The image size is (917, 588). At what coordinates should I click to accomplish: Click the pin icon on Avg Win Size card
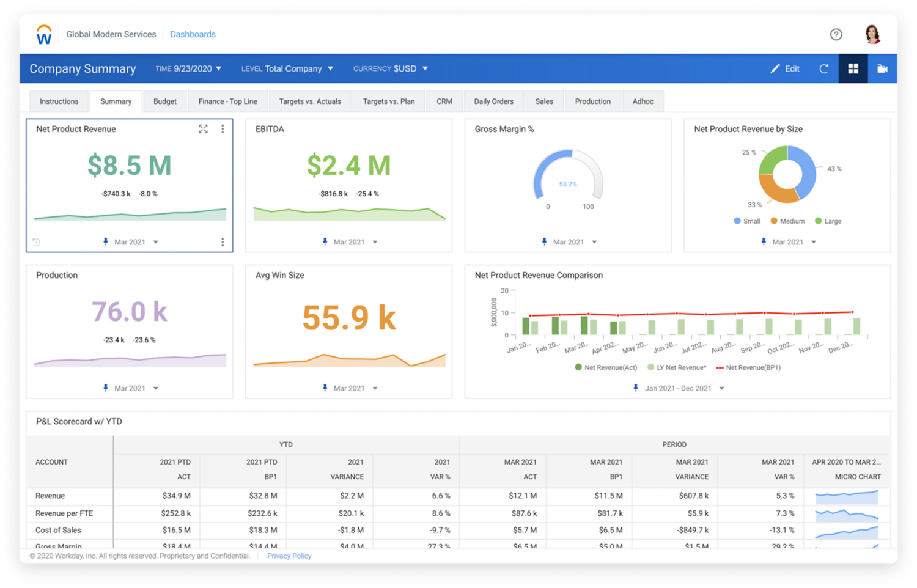point(325,388)
